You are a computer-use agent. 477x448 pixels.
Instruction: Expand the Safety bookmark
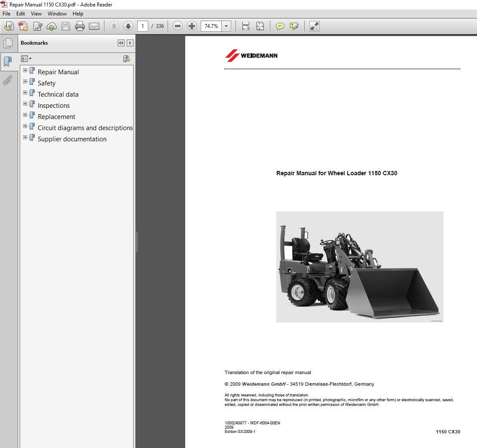(25, 82)
